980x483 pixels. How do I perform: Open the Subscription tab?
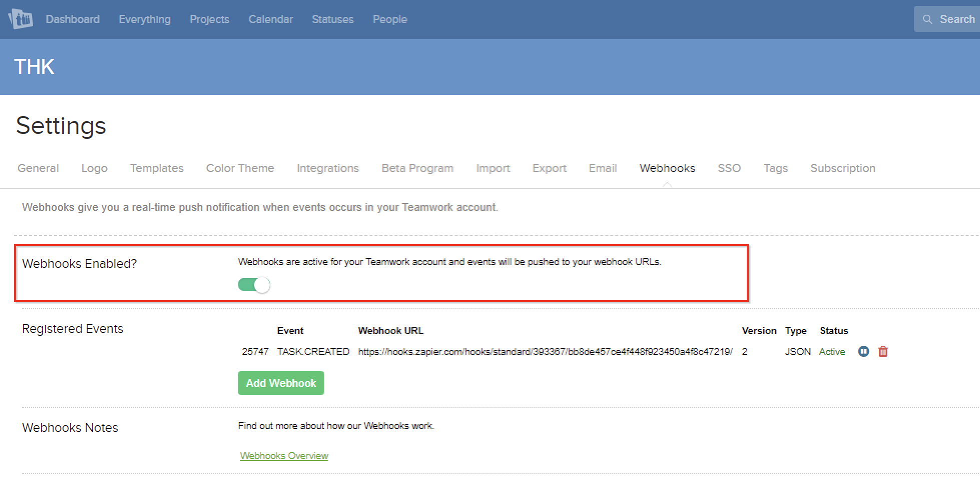point(843,168)
